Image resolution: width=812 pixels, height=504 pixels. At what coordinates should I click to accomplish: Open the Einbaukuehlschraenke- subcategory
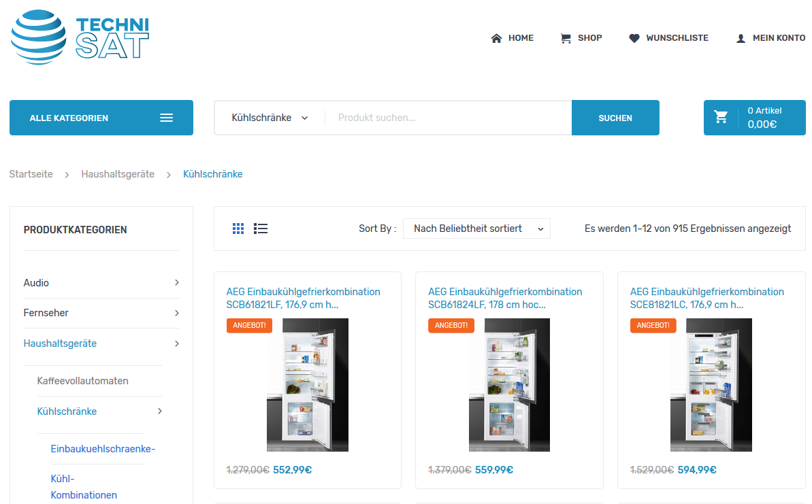[103, 449]
